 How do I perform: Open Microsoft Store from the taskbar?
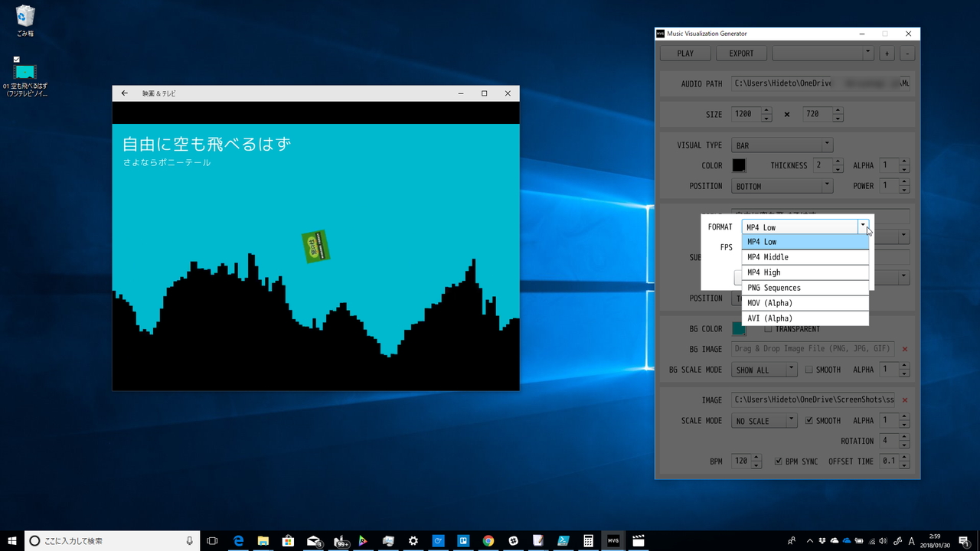(x=289, y=540)
